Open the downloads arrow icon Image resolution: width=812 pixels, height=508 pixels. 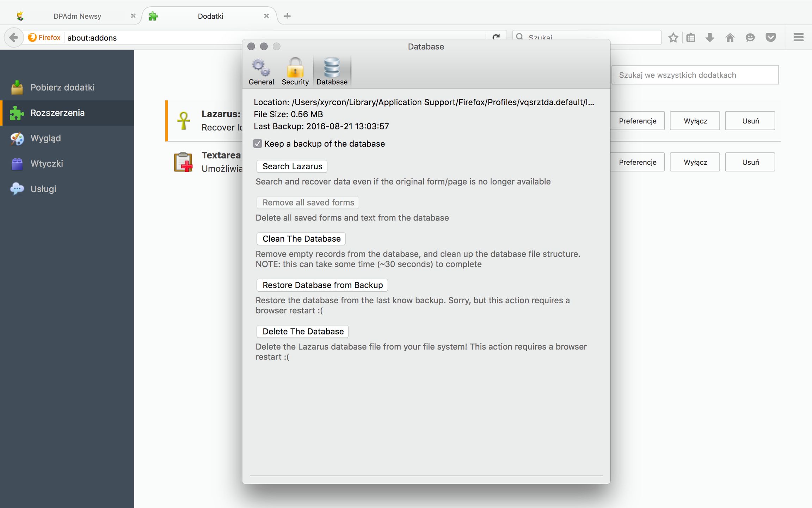[710, 37]
